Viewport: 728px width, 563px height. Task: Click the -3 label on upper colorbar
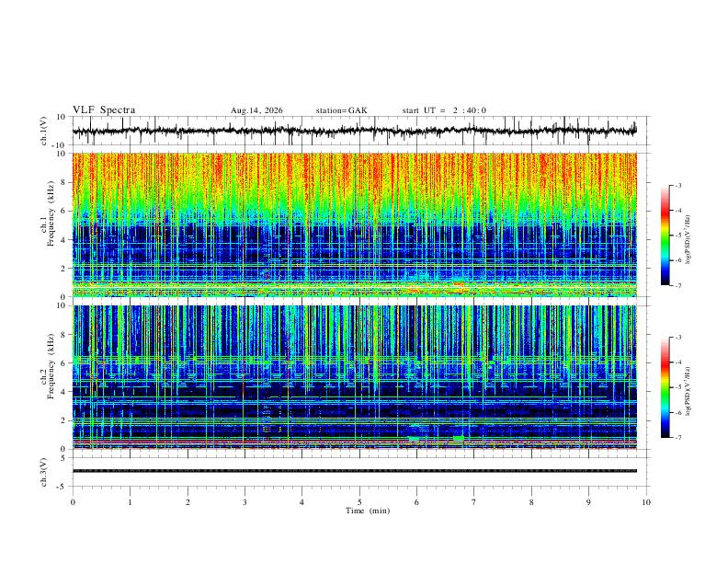pyautogui.click(x=677, y=185)
